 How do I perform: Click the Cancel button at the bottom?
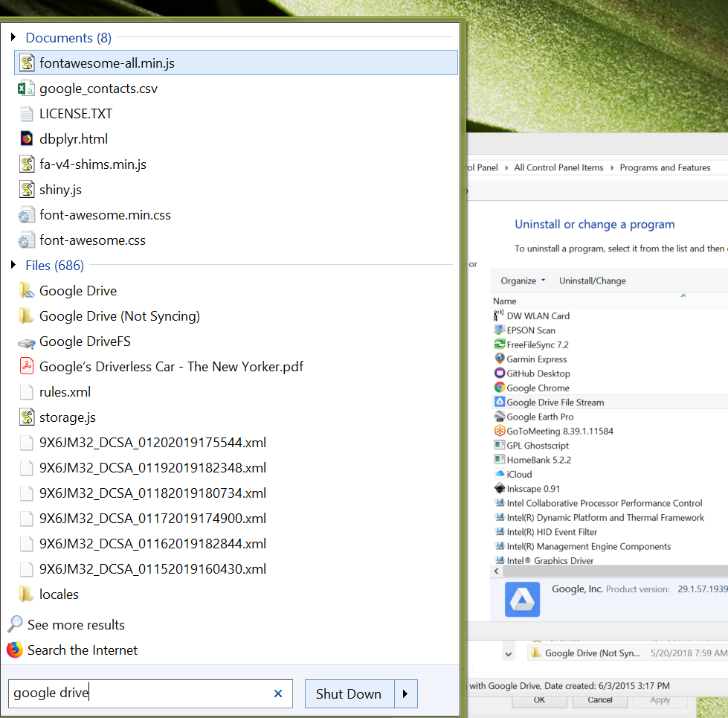(x=599, y=700)
